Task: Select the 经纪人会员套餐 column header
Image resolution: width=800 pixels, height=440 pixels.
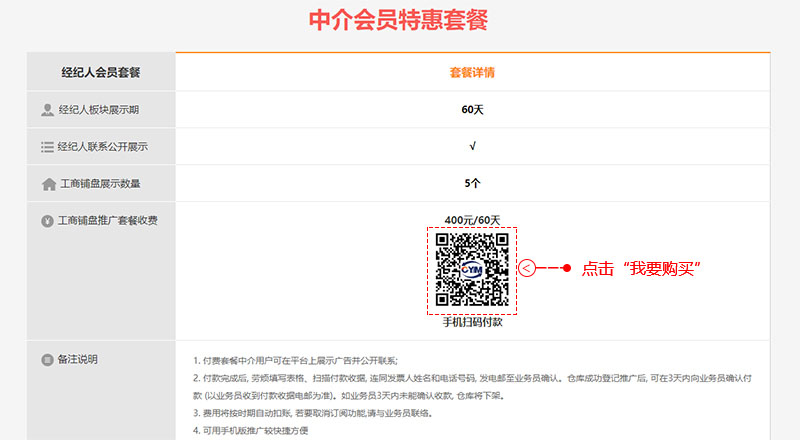Action: point(100,73)
